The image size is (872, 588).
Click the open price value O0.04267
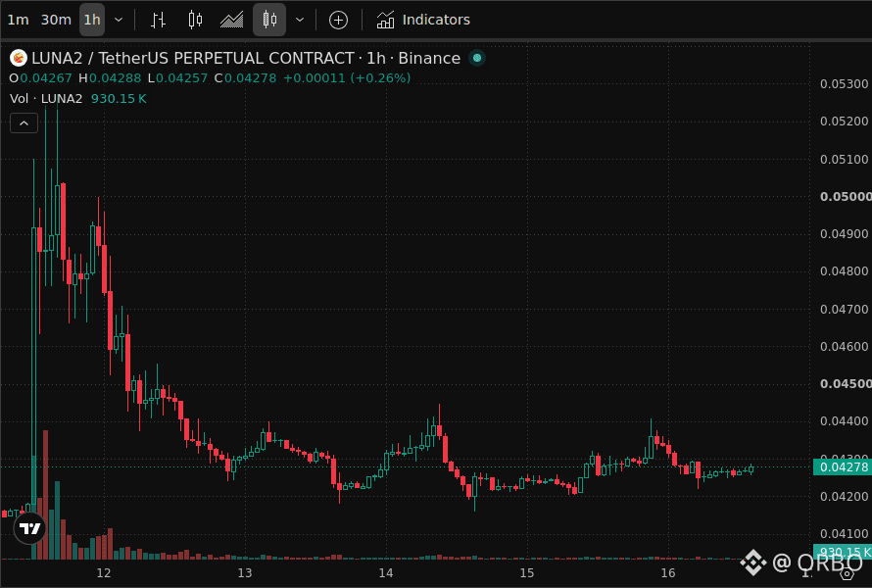(40, 78)
